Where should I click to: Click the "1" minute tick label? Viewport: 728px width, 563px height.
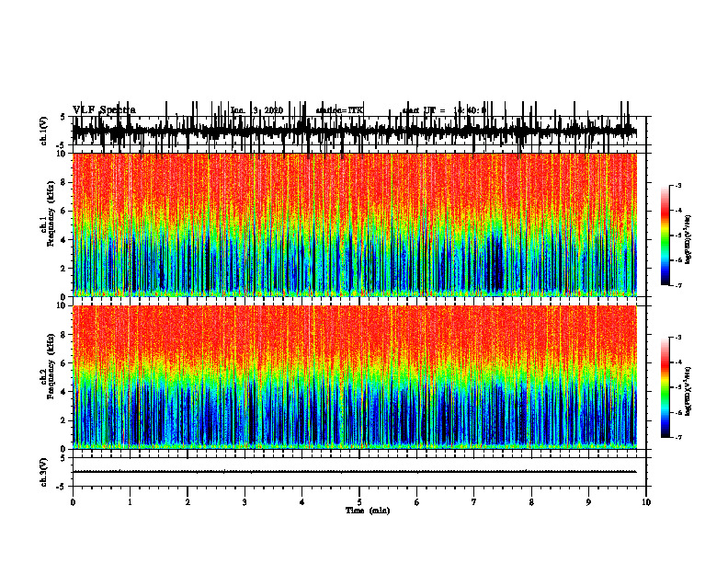[130, 502]
